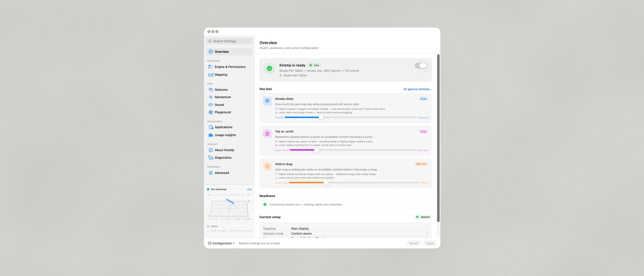Select the Applications icon
Viewport: 644px width, 276px height.
tap(211, 127)
